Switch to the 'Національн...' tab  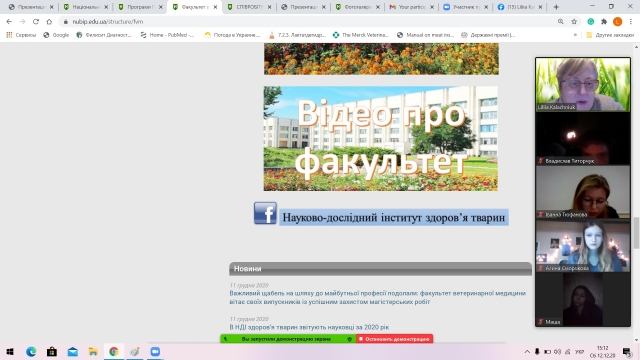pos(86,7)
